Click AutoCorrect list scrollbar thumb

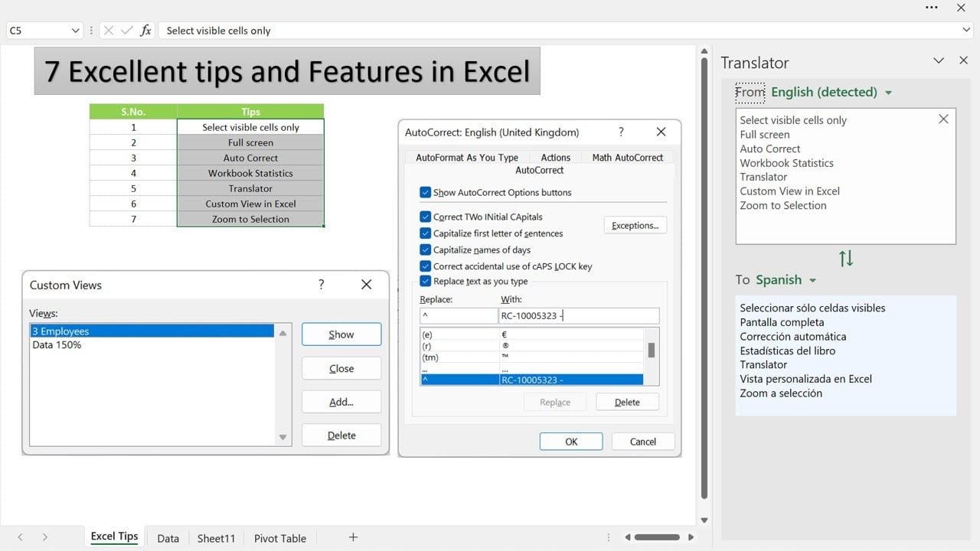click(x=652, y=350)
